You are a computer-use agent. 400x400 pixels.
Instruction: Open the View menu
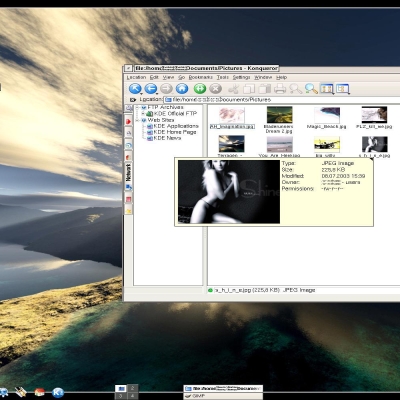pyautogui.click(x=168, y=77)
